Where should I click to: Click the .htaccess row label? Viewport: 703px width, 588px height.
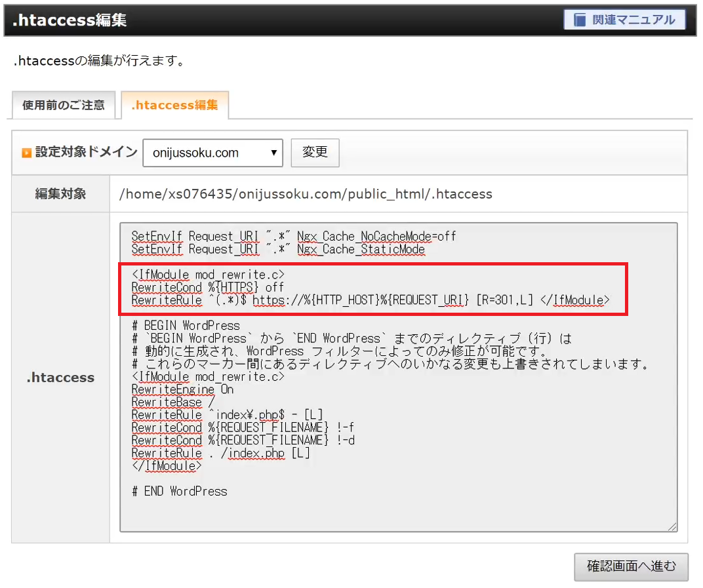pos(60,378)
